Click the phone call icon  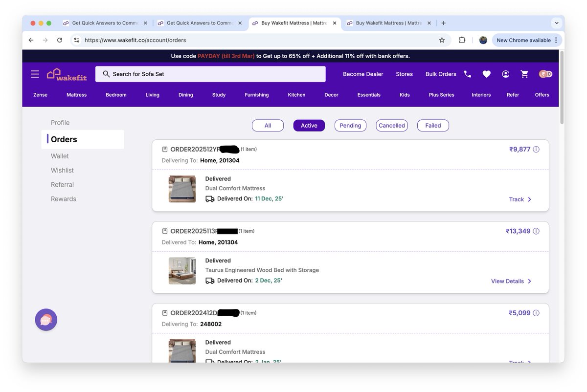tap(468, 74)
